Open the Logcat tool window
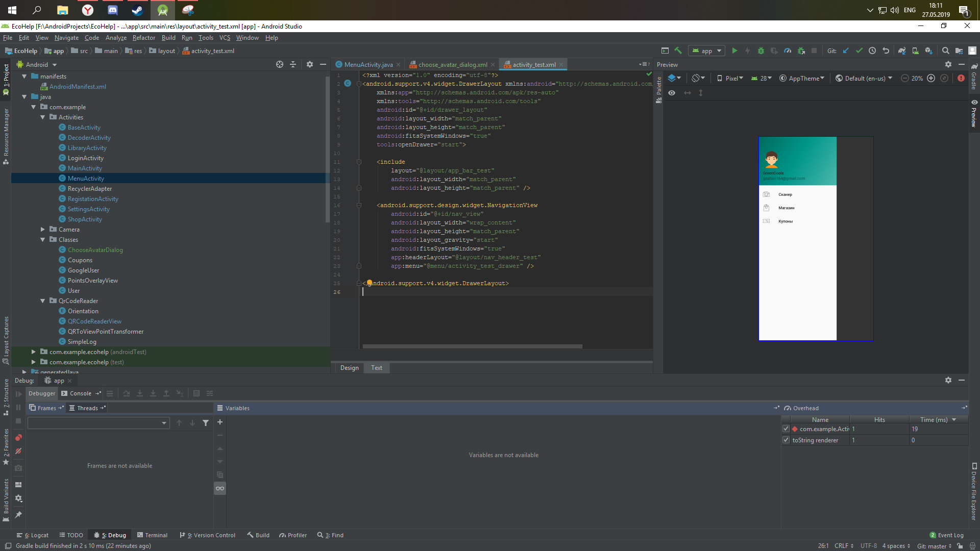The height and width of the screenshot is (551, 980). (x=33, y=535)
